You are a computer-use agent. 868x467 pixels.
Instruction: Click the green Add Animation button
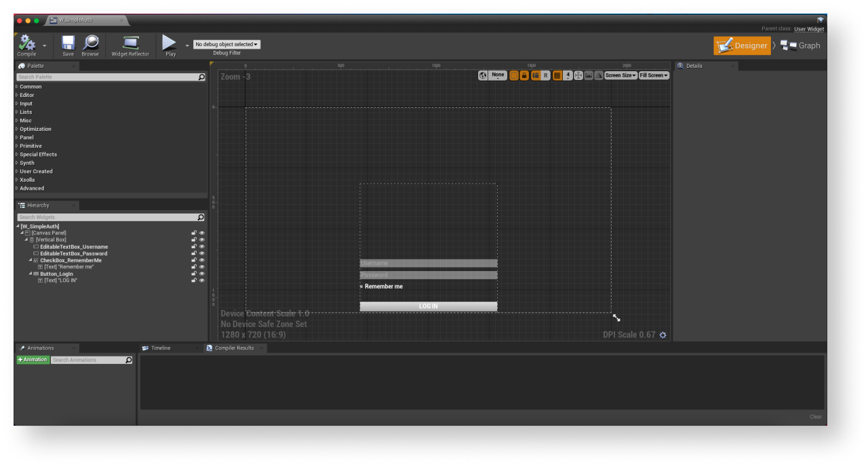tap(33, 360)
